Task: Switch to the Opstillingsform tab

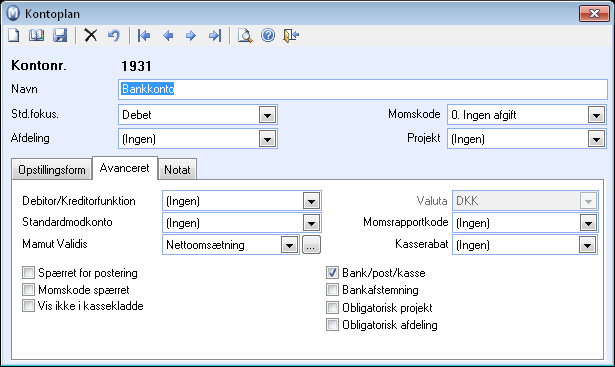Action: point(52,170)
